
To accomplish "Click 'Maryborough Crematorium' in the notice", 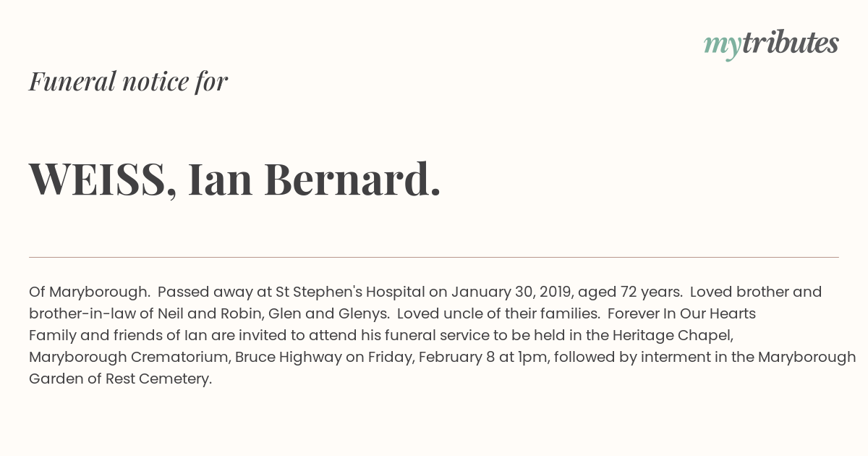I will pyautogui.click(x=127, y=357).
